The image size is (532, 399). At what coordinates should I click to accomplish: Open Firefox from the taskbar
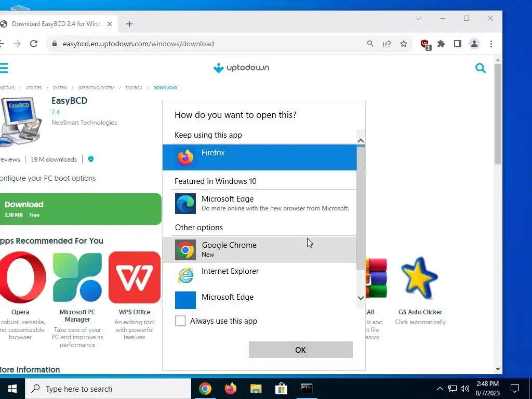point(230,389)
